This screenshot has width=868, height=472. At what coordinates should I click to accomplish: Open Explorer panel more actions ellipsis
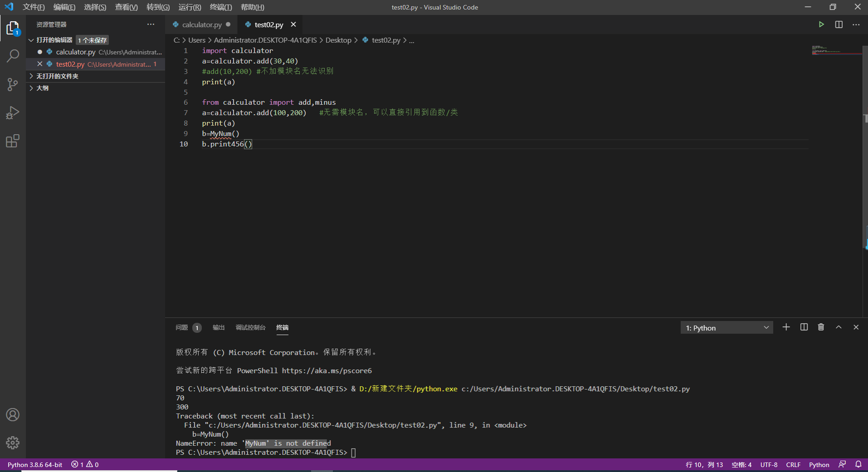(x=151, y=24)
